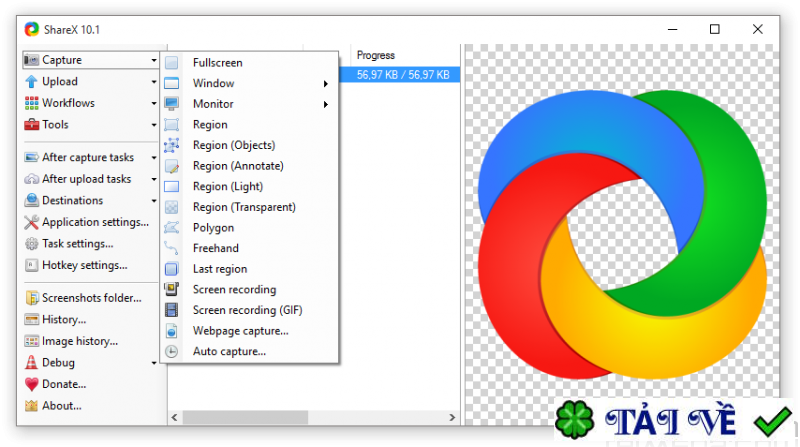Open the Monitor submenu arrow

point(326,105)
